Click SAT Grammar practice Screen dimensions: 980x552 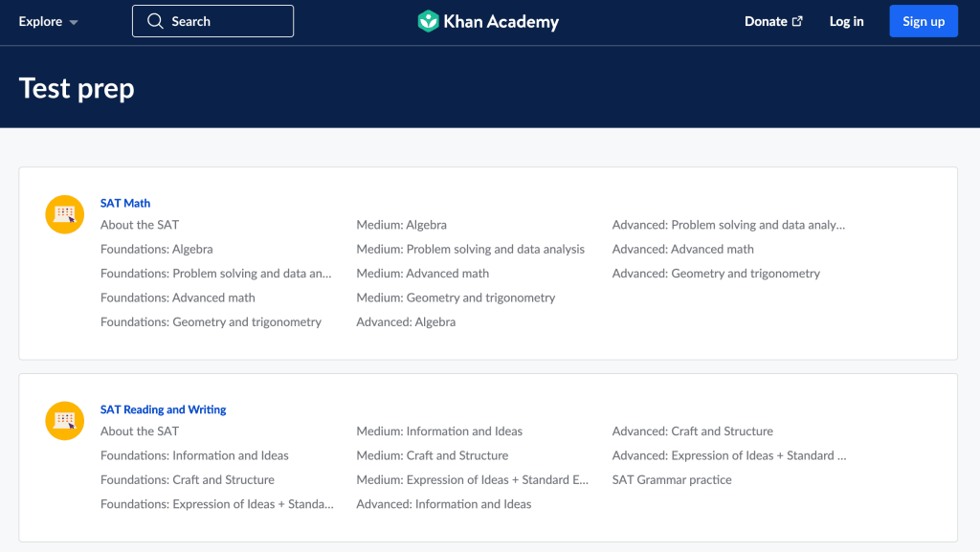[672, 479]
